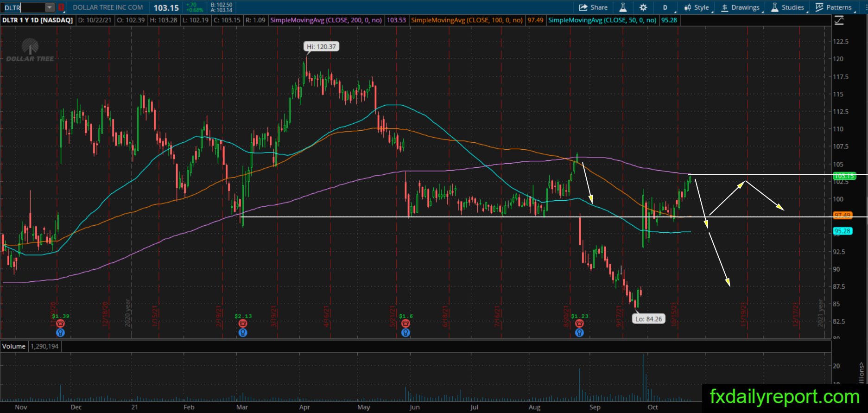Open the Patterns menu
The height and width of the screenshot is (413, 868).
point(834,7)
